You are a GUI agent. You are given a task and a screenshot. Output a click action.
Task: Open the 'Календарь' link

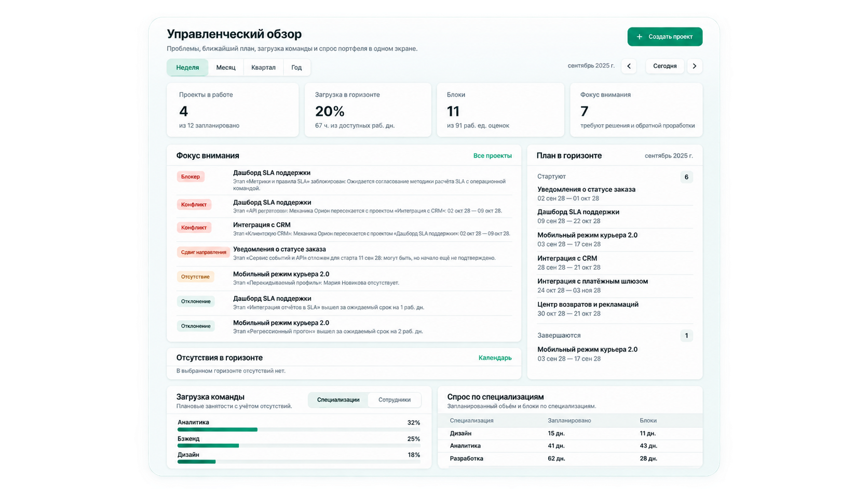pyautogui.click(x=495, y=358)
